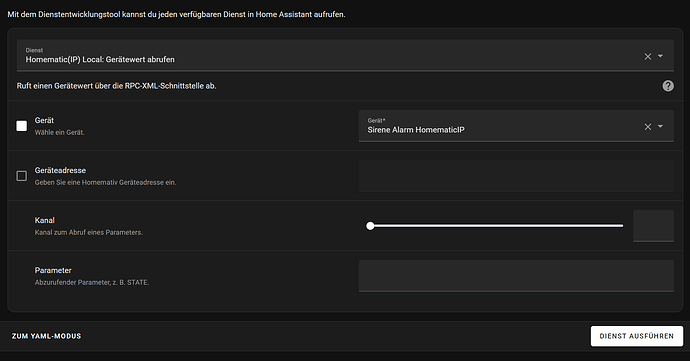Select the Sirene Alarm HomematicIP device field
The width and height of the screenshot is (690, 361).
point(516,126)
